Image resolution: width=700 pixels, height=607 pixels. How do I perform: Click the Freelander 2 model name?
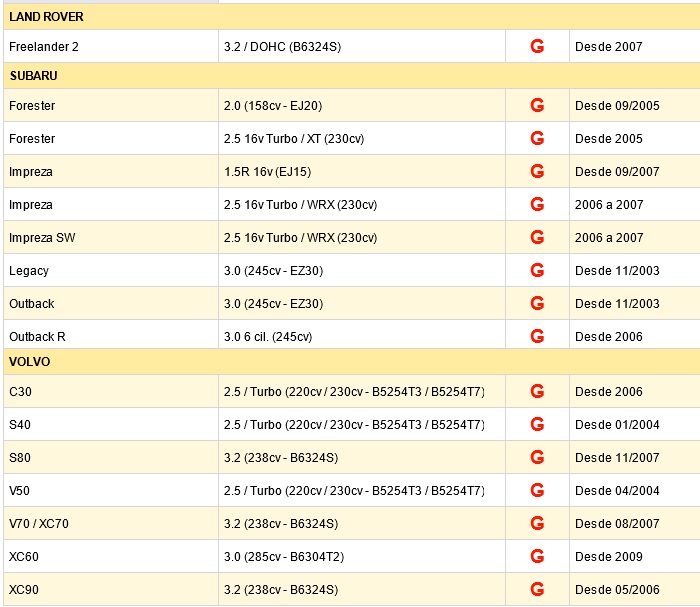(x=44, y=46)
